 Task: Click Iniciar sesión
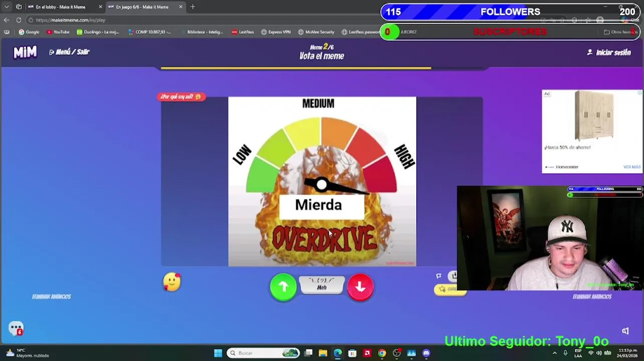pos(609,52)
